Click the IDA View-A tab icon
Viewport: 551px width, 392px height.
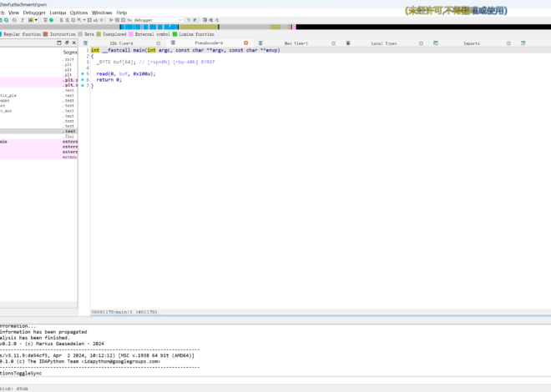(85, 43)
